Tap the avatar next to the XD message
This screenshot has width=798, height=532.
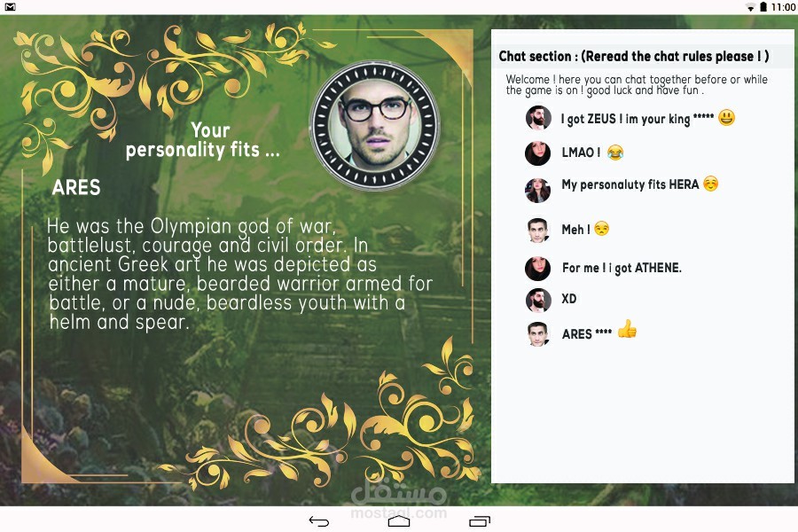pos(538,301)
